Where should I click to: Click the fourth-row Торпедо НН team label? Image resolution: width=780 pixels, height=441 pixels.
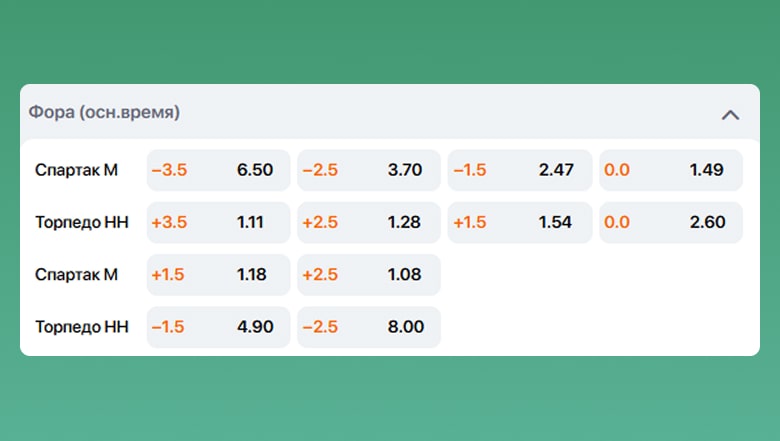click(x=82, y=327)
